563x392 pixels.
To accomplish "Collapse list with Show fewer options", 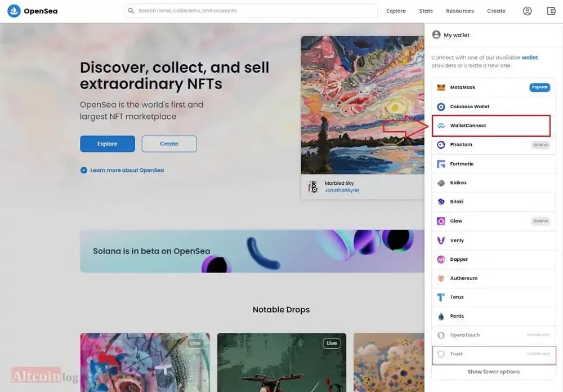I will 493,372.
